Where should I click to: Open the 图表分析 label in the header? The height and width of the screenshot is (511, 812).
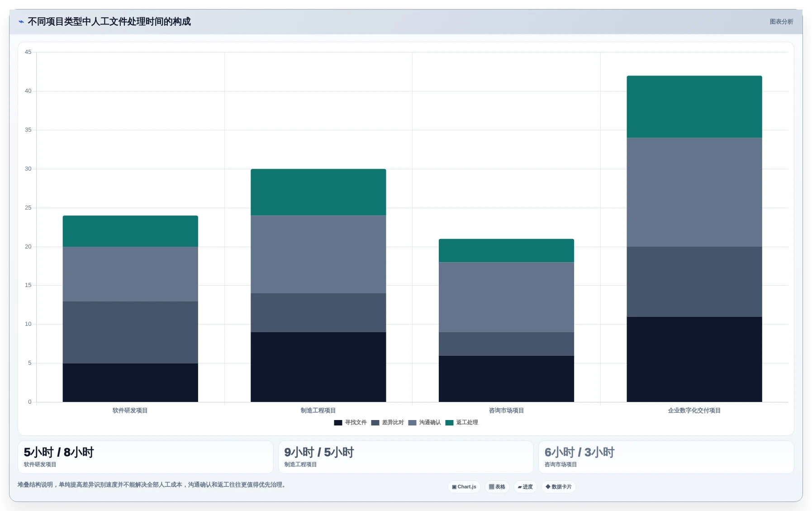click(x=781, y=22)
